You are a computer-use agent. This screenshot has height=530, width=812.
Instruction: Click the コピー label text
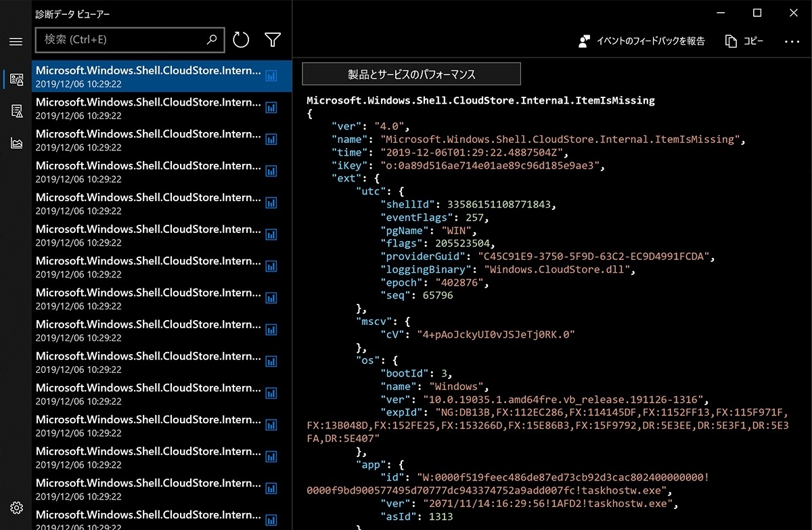coord(753,41)
